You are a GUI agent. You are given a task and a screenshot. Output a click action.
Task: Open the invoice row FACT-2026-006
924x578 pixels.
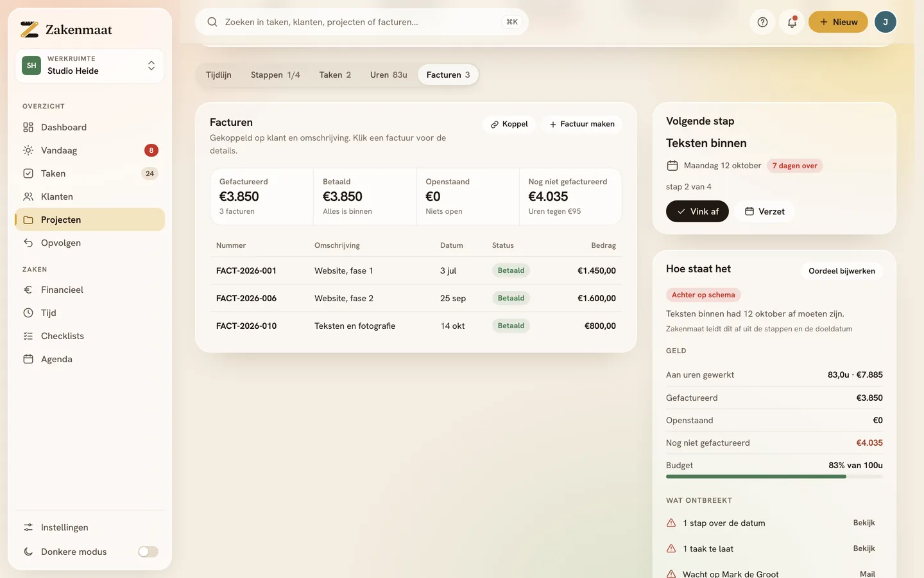point(416,298)
